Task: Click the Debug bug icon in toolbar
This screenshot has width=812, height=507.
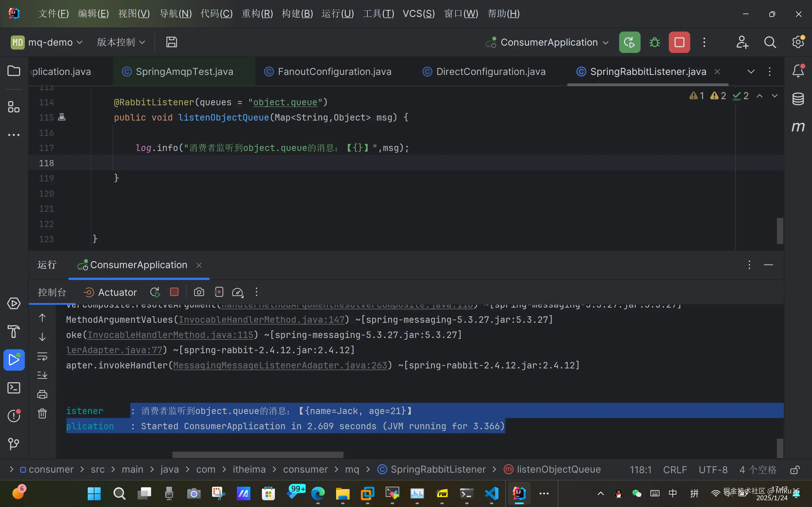Action: [x=654, y=43]
